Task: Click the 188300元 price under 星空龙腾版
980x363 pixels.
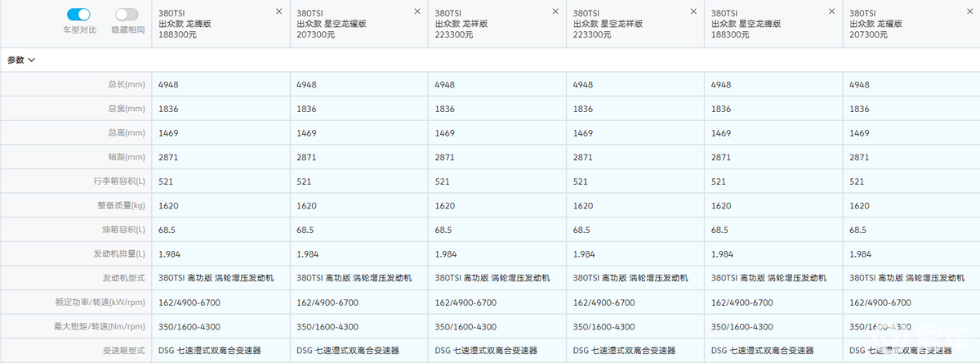Action: pos(730,35)
